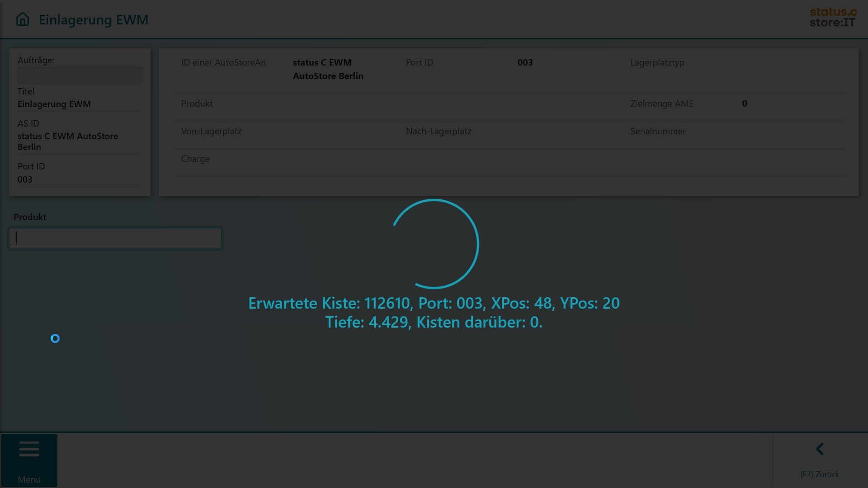Click the Serialnummer field
Viewport: 868px width, 488px height.
pyautogui.click(x=658, y=131)
